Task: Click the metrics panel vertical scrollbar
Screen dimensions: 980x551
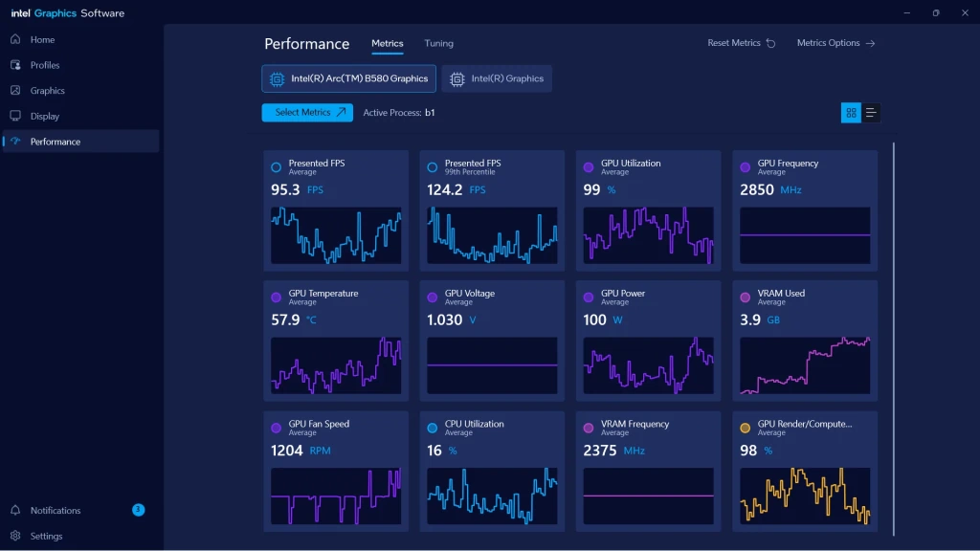Action: pos(894,340)
